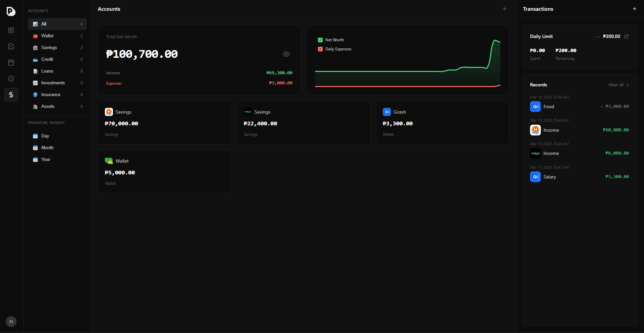Add a new transaction with the plus button
Screen dimensions: 644x333
pyautogui.click(x=635, y=9)
